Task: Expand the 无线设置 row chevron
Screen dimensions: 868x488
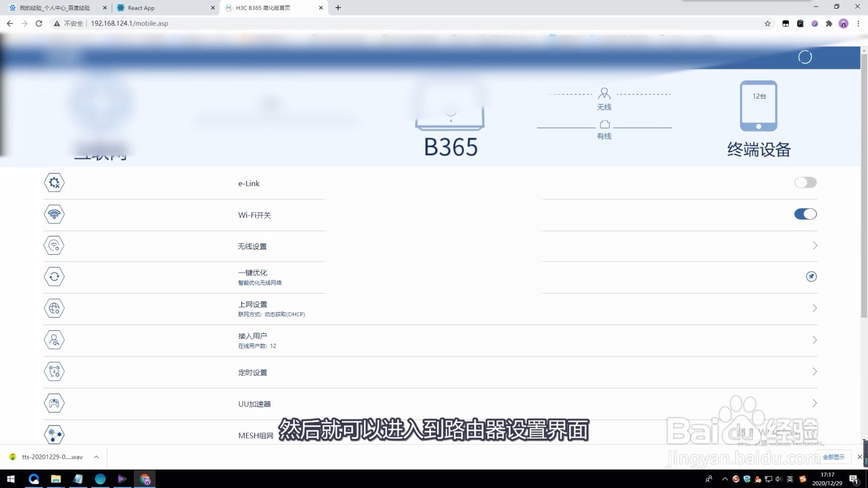Action: pyautogui.click(x=815, y=245)
